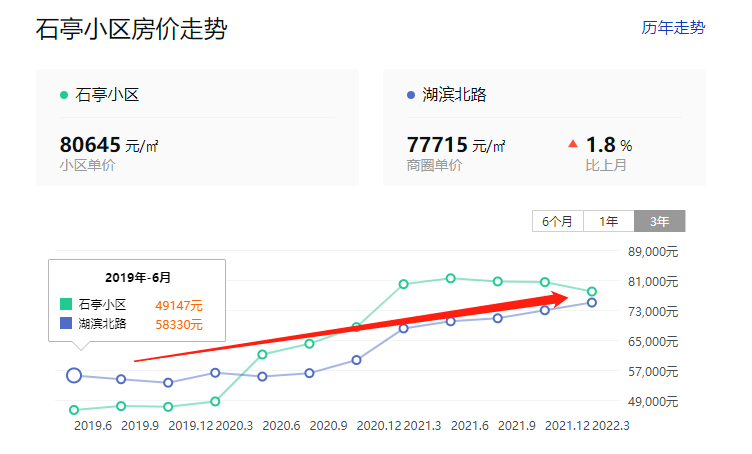Click the 比上月 label
The height and width of the screenshot is (454, 752).
(x=606, y=165)
